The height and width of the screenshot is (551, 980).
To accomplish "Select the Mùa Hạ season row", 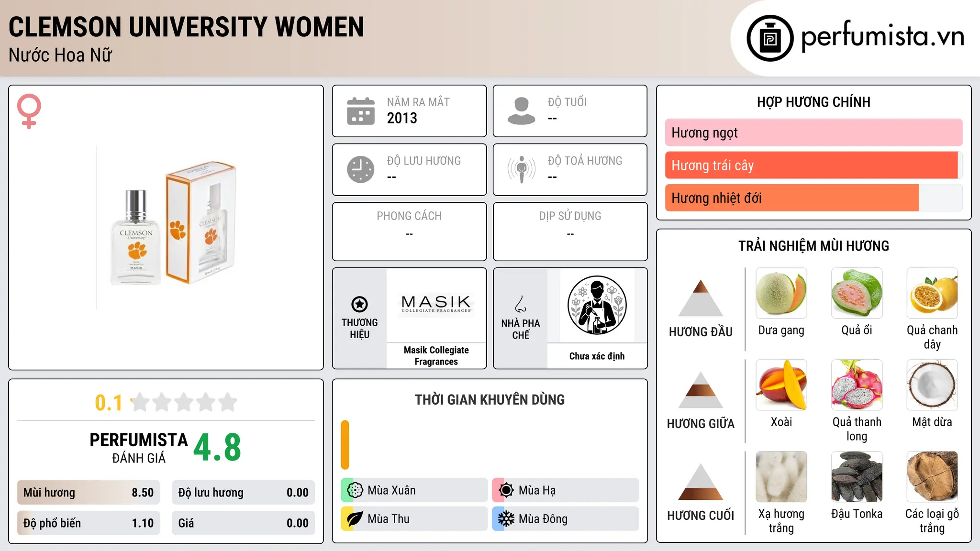I will (x=565, y=490).
